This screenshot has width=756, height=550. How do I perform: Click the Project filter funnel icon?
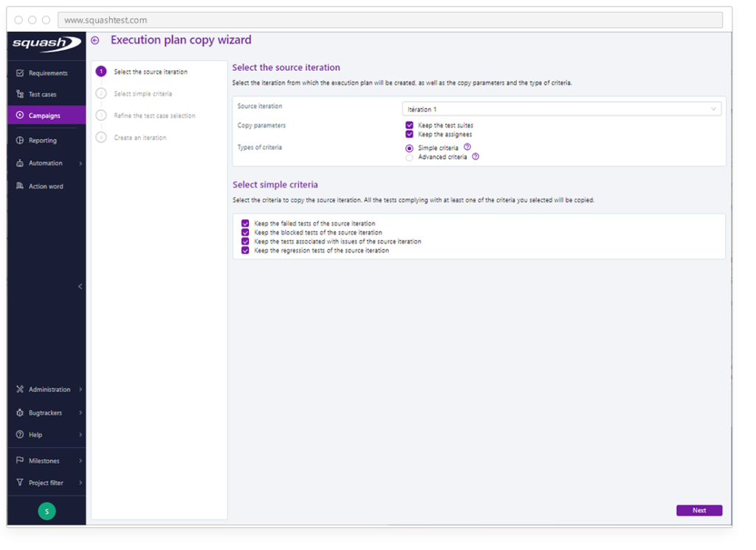tap(20, 482)
